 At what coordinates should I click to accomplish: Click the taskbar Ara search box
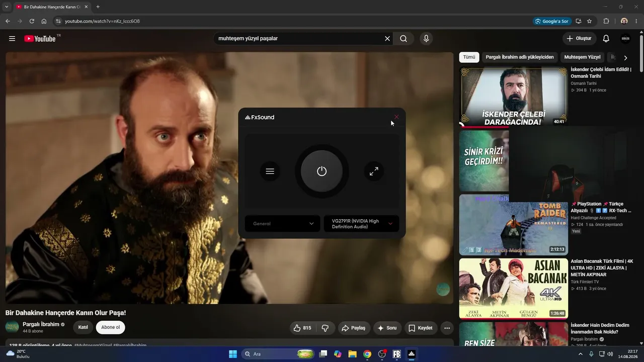[279, 354]
